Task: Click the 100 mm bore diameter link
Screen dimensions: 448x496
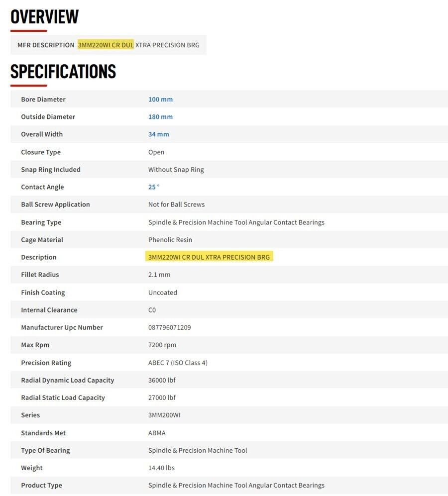Action: tap(160, 99)
